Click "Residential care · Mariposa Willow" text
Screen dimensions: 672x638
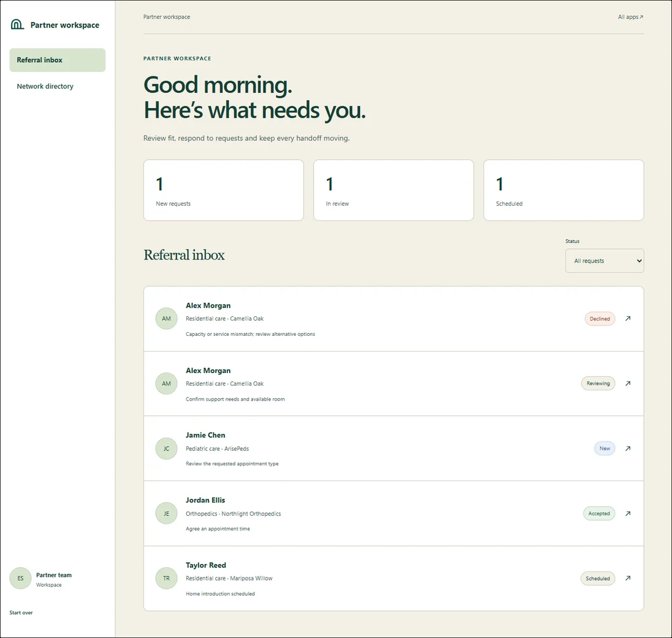[229, 579]
